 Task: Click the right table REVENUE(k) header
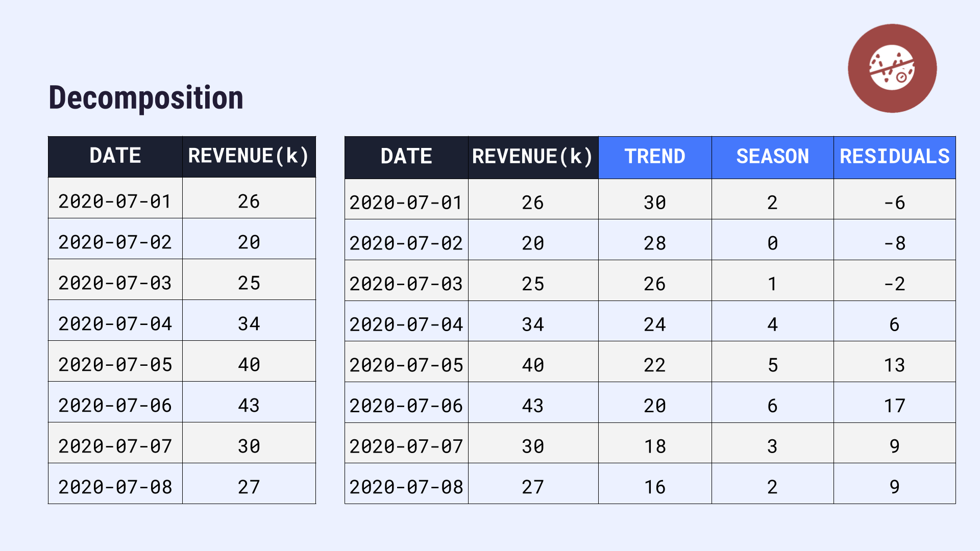pyautogui.click(x=533, y=157)
